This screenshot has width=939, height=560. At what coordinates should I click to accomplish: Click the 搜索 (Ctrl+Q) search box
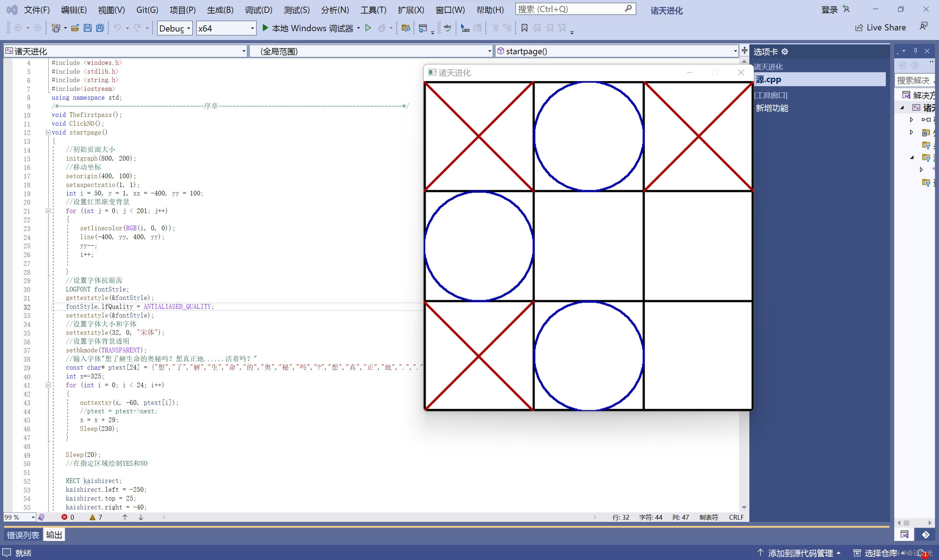pyautogui.click(x=576, y=9)
